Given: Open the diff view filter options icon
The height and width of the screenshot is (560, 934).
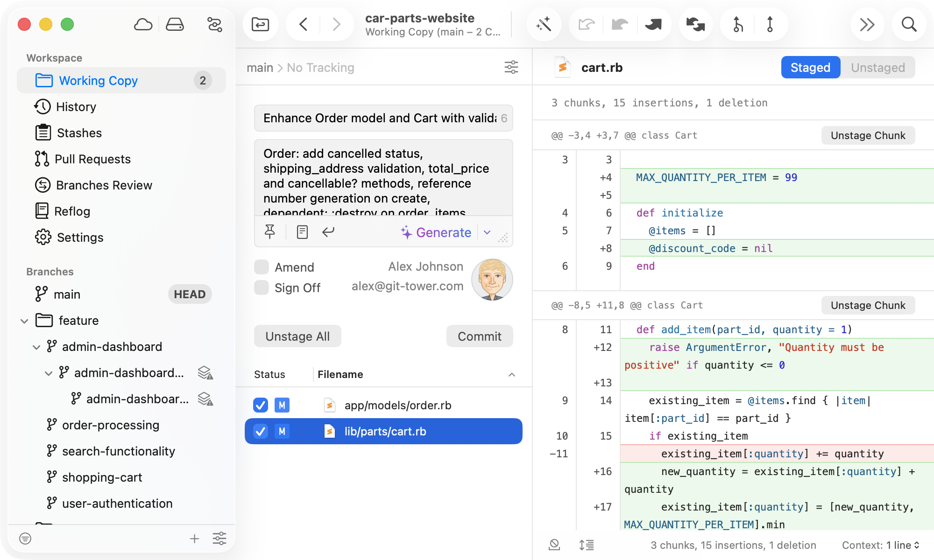Looking at the screenshot, I should (512, 67).
